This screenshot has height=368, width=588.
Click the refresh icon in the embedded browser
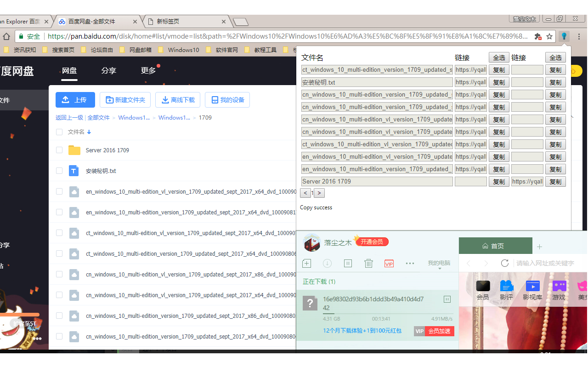[x=505, y=263]
